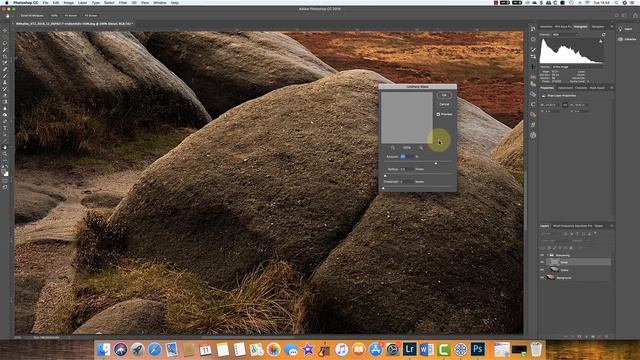
Task: Click the Amount input field
Action: click(407, 157)
